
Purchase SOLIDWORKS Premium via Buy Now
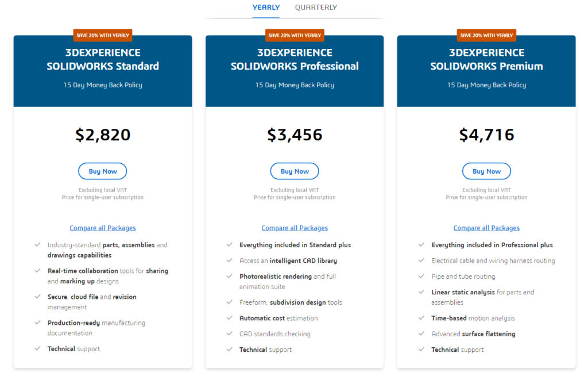486,171
